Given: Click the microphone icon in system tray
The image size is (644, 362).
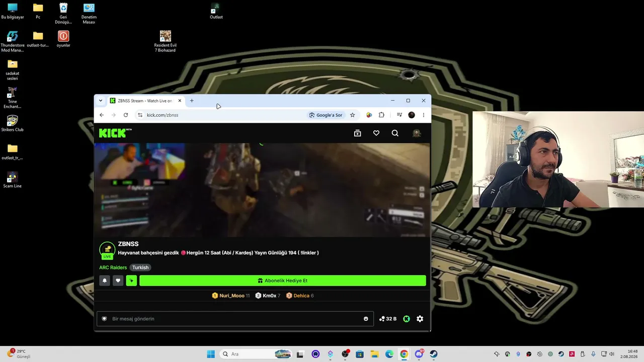Looking at the screenshot, I should click(x=593, y=354).
